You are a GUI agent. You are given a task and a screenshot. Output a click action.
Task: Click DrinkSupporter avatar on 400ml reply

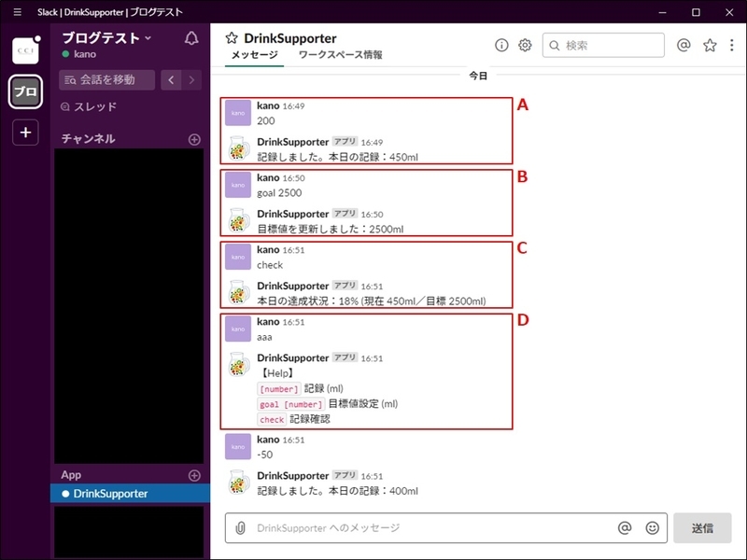[x=238, y=482]
